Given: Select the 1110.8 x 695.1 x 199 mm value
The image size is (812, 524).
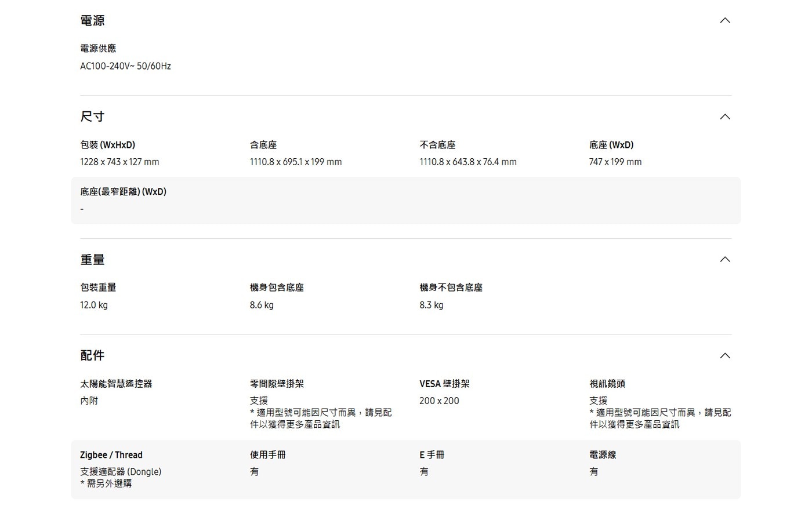Looking at the screenshot, I should (x=296, y=162).
